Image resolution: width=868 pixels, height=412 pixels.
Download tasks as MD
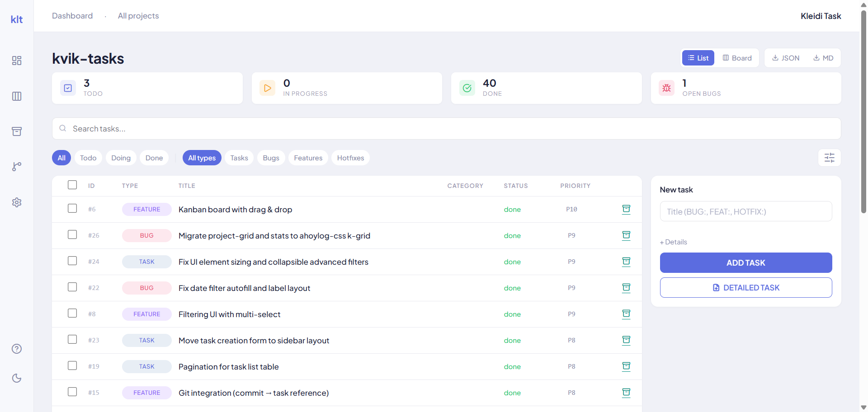(823, 58)
